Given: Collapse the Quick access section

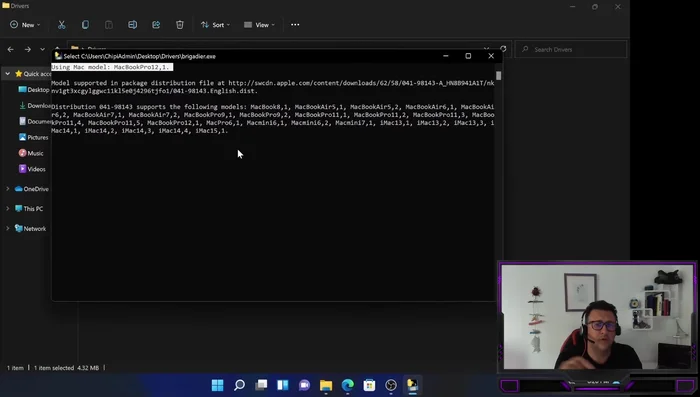Looking at the screenshot, I should coord(8,74).
